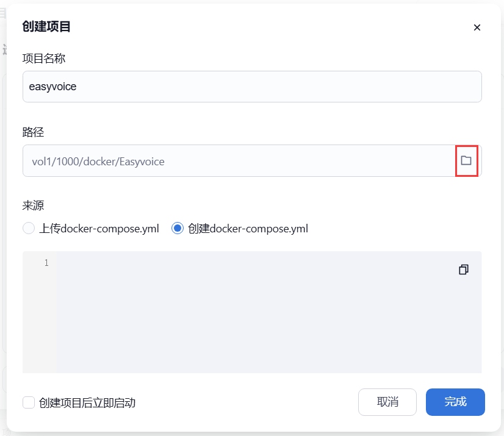This screenshot has width=504, height=436.
Task: Select 上传docker-compose.yml option
Action: click(28, 228)
